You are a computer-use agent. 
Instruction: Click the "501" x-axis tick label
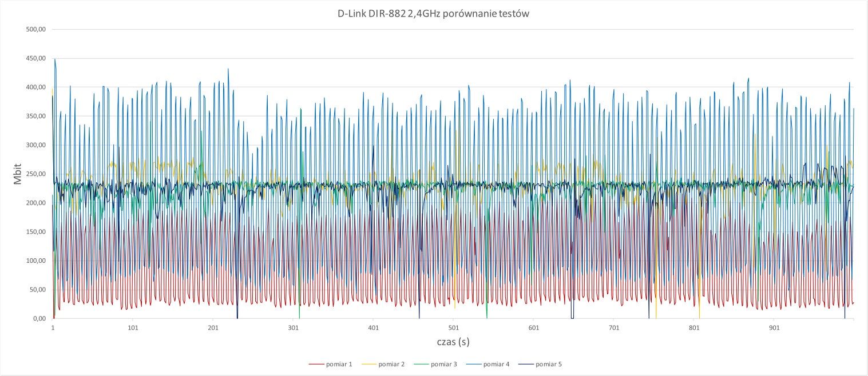pos(453,328)
